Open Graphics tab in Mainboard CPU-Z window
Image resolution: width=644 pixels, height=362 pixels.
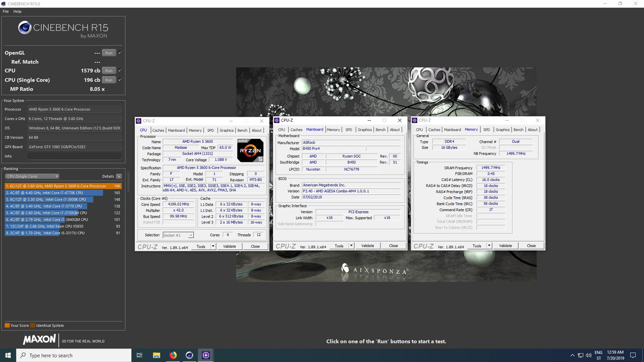click(365, 130)
